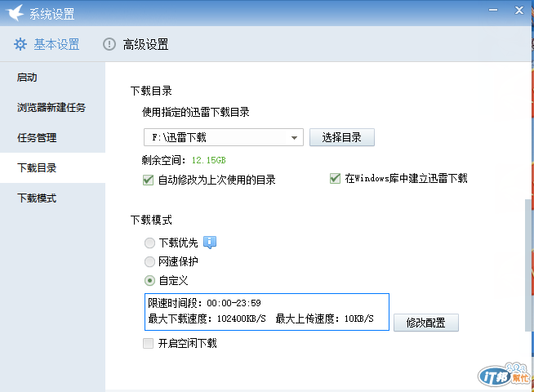Click the 修改配置 button
The height and width of the screenshot is (392, 534).
click(426, 323)
